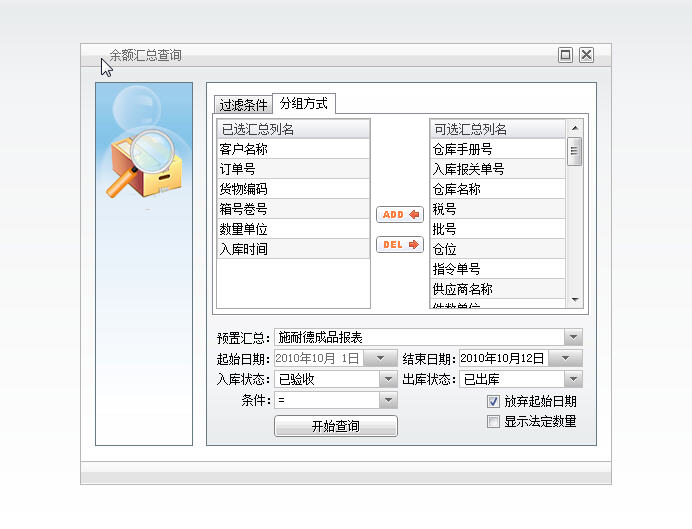Click the available columns list scroll-down arrow
Viewport: 692px width, 529px height.
click(x=575, y=300)
